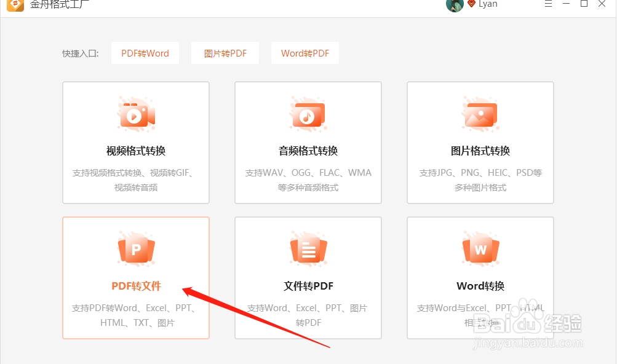This screenshot has width=617, height=364.
Task: Select the PDF转文件 title
Action: pos(136,286)
